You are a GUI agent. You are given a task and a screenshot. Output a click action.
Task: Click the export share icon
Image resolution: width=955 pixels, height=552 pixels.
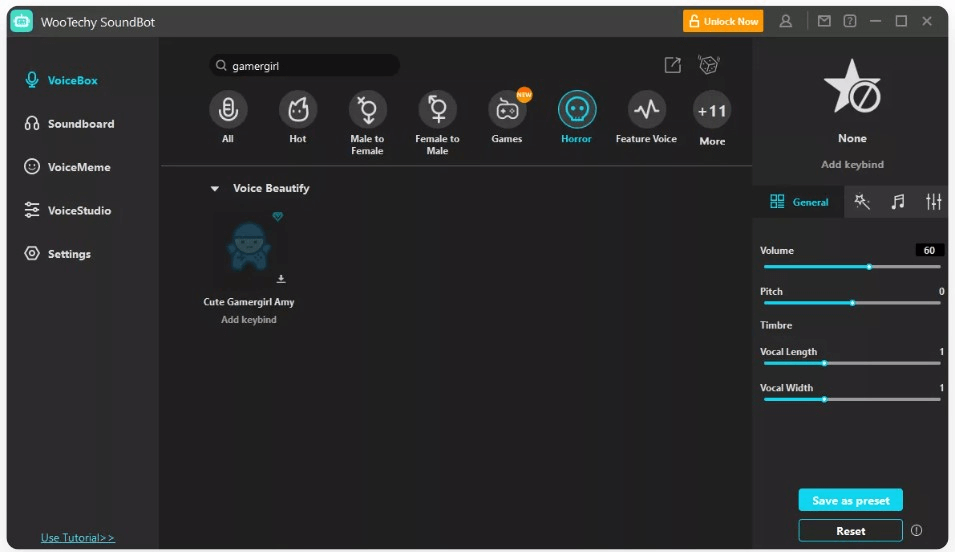pyautogui.click(x=673, y=65)
